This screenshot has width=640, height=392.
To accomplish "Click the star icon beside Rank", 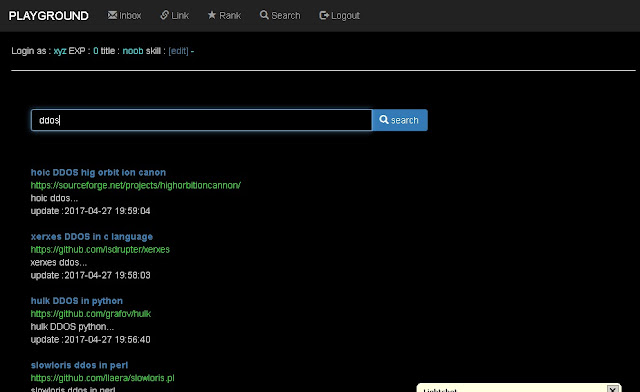I will tap(211, 15).
